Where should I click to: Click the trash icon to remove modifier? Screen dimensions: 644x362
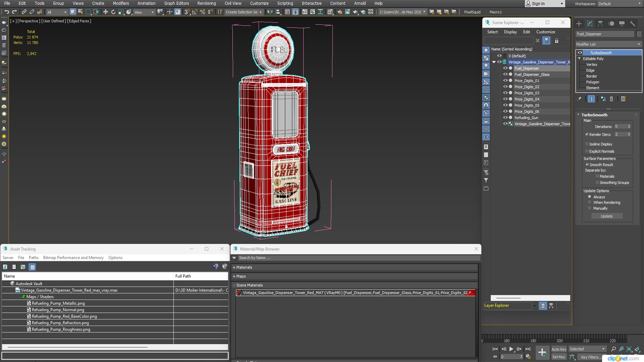pyautogui.click(x=611, y=99)
